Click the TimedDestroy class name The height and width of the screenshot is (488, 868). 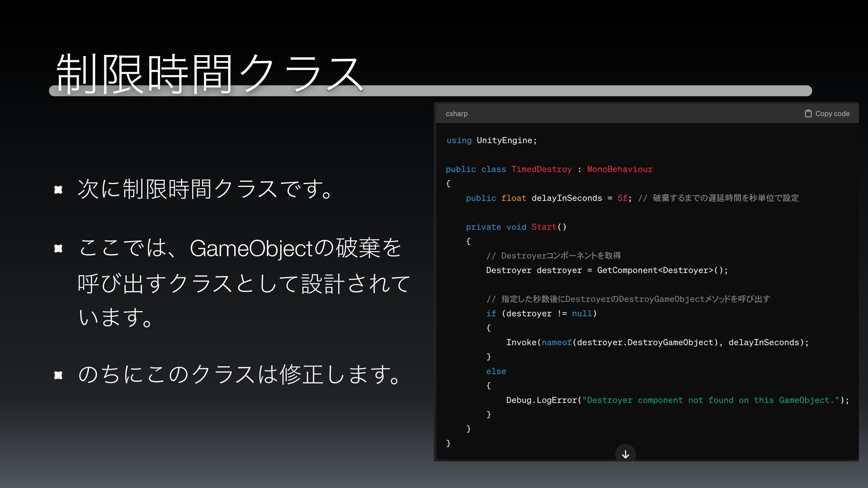tap(541, 169)
